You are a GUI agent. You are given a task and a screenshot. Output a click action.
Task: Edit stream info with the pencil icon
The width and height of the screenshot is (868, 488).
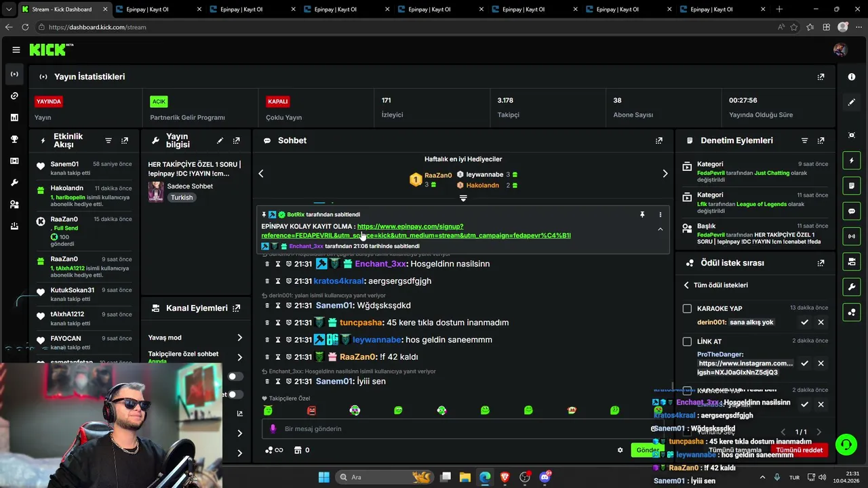(x=220, y=140)
